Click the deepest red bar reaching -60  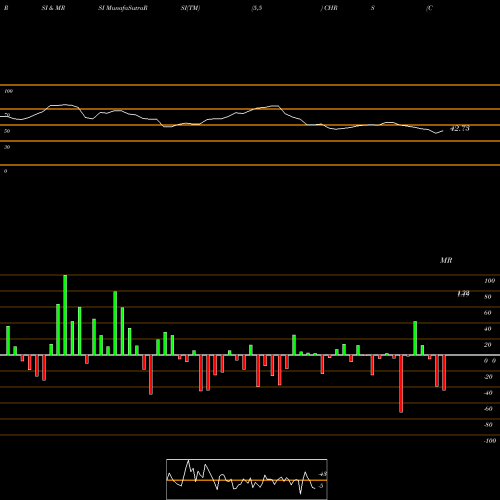(x=401, y=384)
